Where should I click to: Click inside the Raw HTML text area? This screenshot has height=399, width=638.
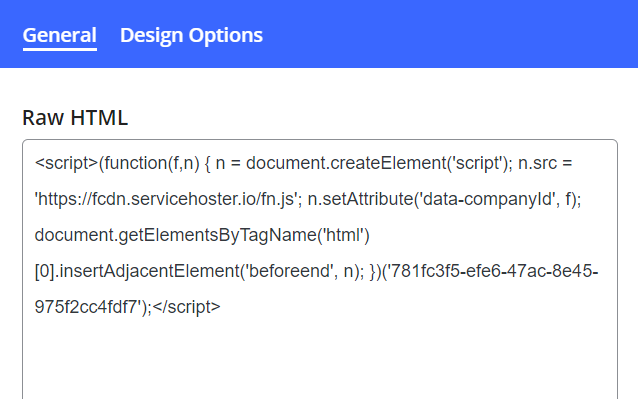[x=320, y=269]
